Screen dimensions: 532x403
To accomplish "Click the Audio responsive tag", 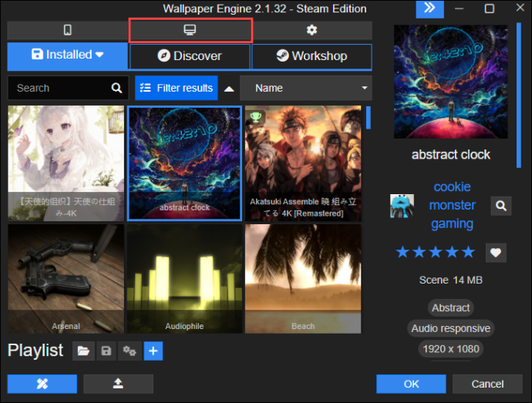I will point(450,328).
